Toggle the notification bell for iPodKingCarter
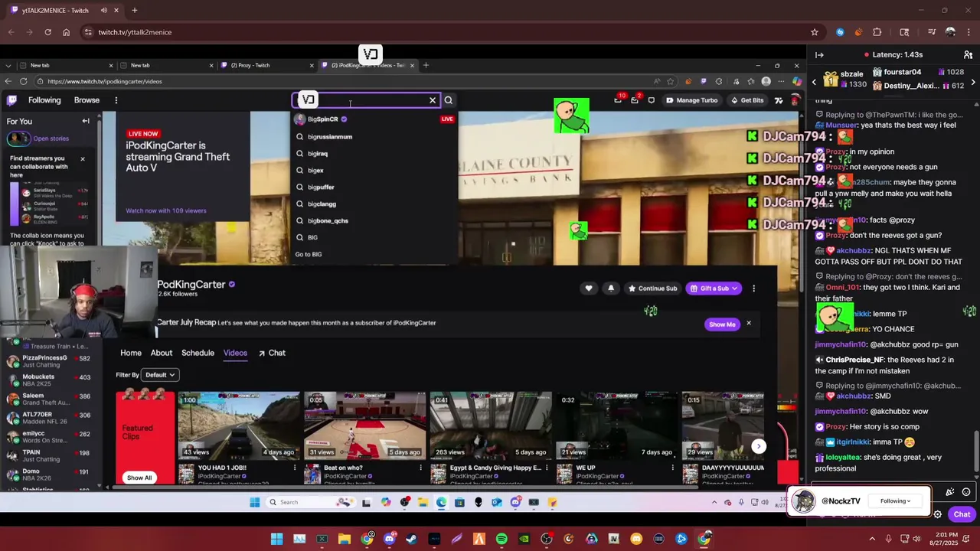Screen dimensions: 980x551 (611, 289)
